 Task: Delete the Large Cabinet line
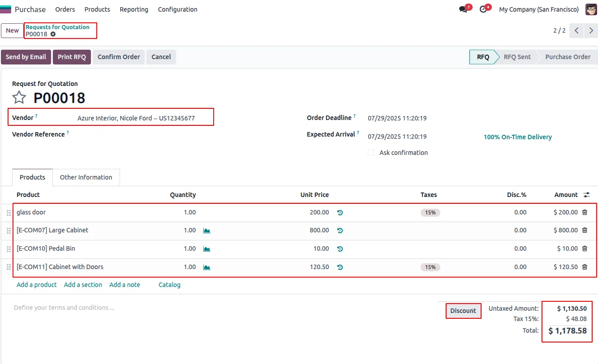click(x=585, y=230)
